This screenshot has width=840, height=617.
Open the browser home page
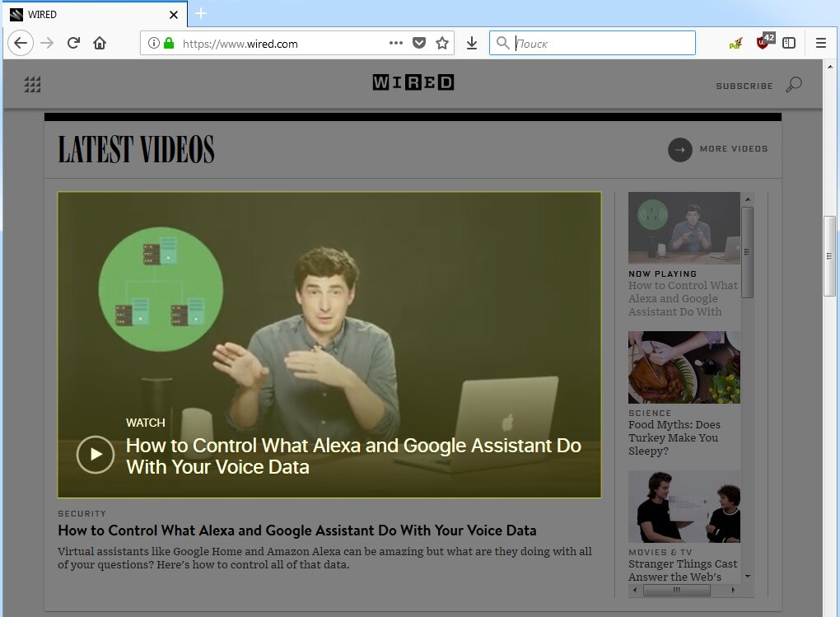[x=100, y=43]
